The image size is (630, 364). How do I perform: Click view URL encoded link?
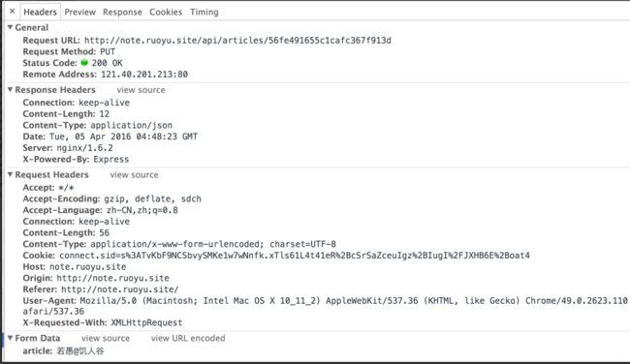(188, 338)
